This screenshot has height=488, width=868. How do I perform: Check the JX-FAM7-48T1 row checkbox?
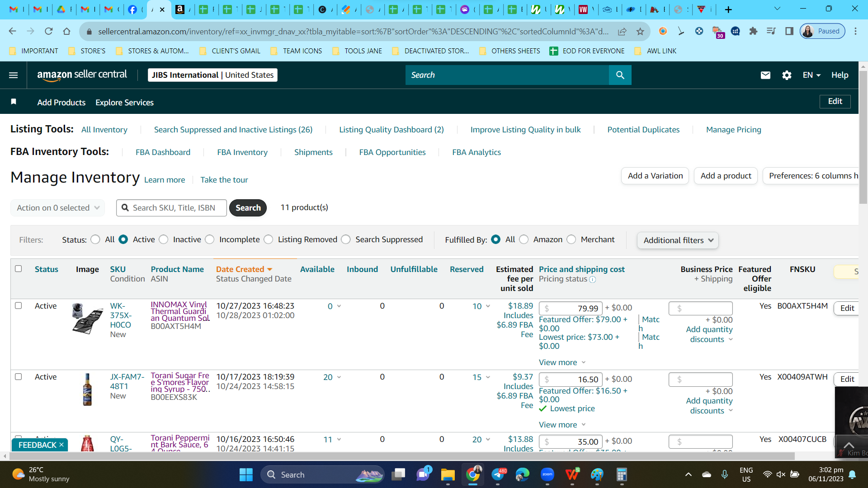18,376
